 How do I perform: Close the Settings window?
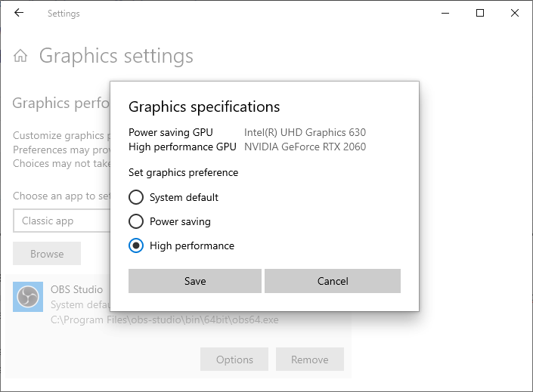(x=515, y=13)
